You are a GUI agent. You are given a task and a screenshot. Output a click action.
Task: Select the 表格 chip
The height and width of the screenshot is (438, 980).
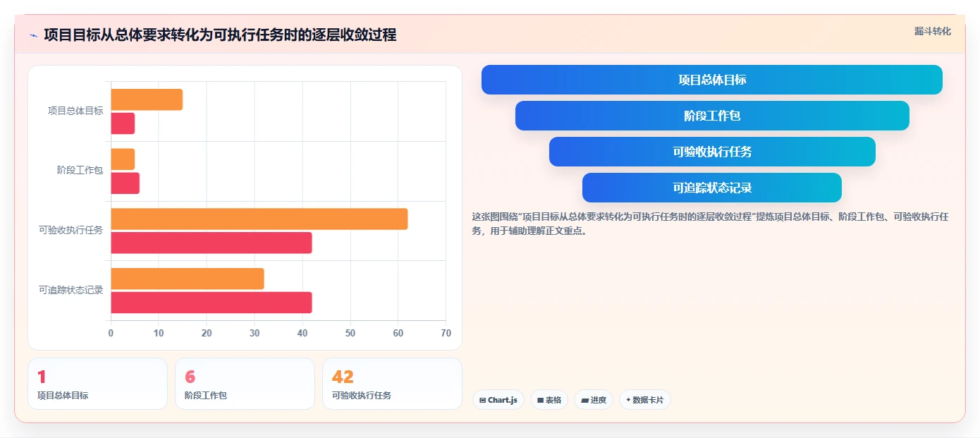[x=549, y=400]
